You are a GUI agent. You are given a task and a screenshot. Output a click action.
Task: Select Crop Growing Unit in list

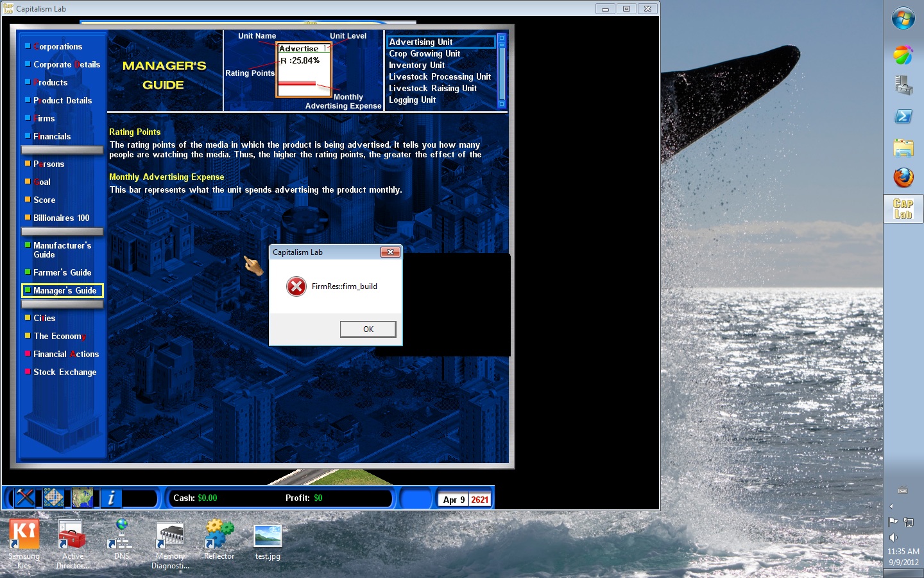pyautogui.click(x=424, y=53)
